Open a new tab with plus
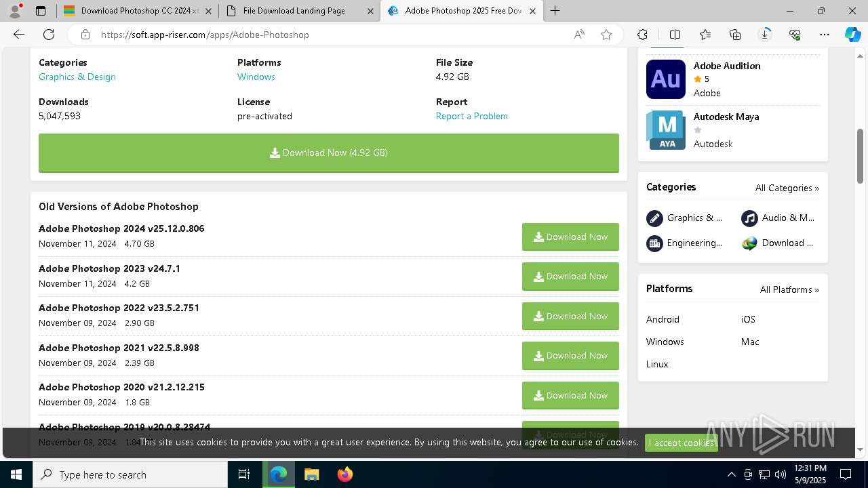Image resolution: width=868 pixels, height=488 pixels. coord(555,11)
